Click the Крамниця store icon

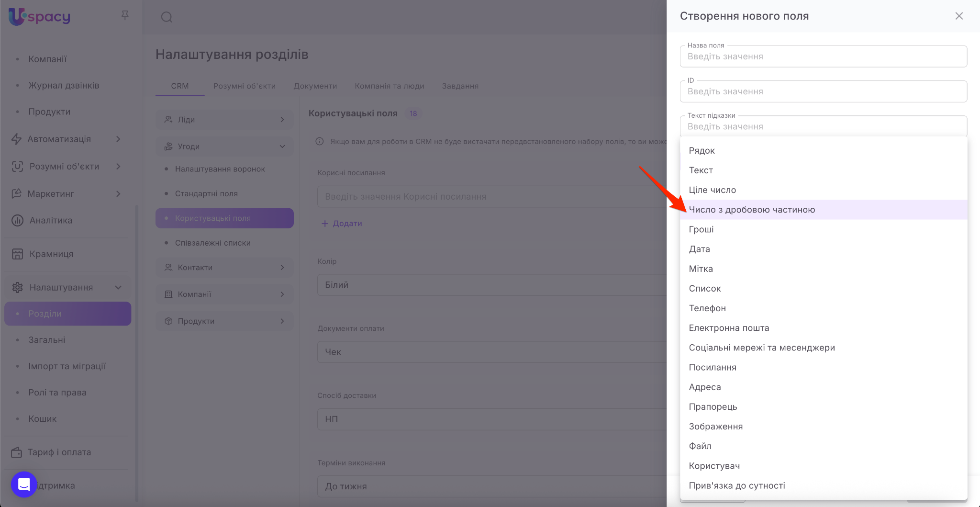coord(17,254)
